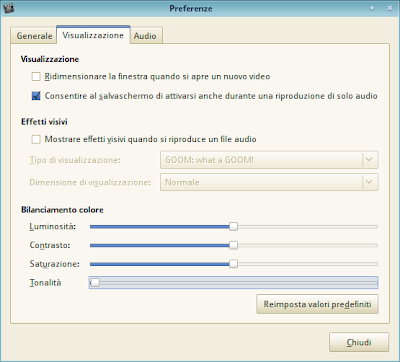The height and width of the screenshot is (362, 400).
Task: Click arrow of GOOM visualization combo box
Action: pyautogui.click(x=369, y=160)
